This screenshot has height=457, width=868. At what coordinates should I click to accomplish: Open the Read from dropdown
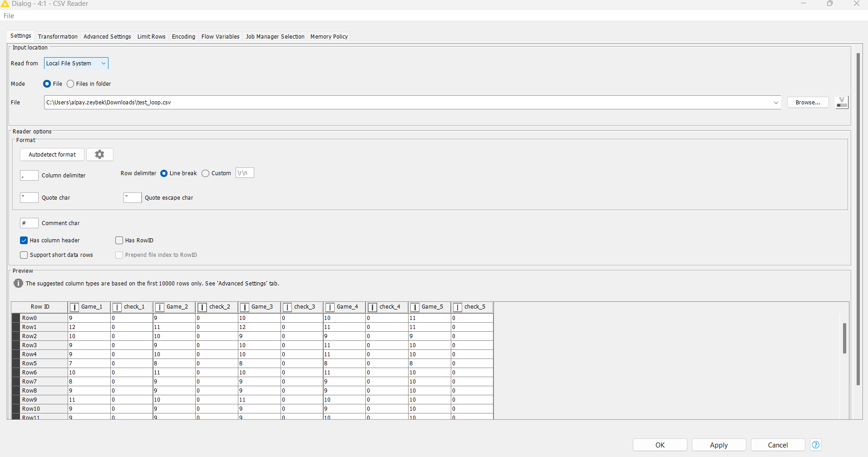76,64
